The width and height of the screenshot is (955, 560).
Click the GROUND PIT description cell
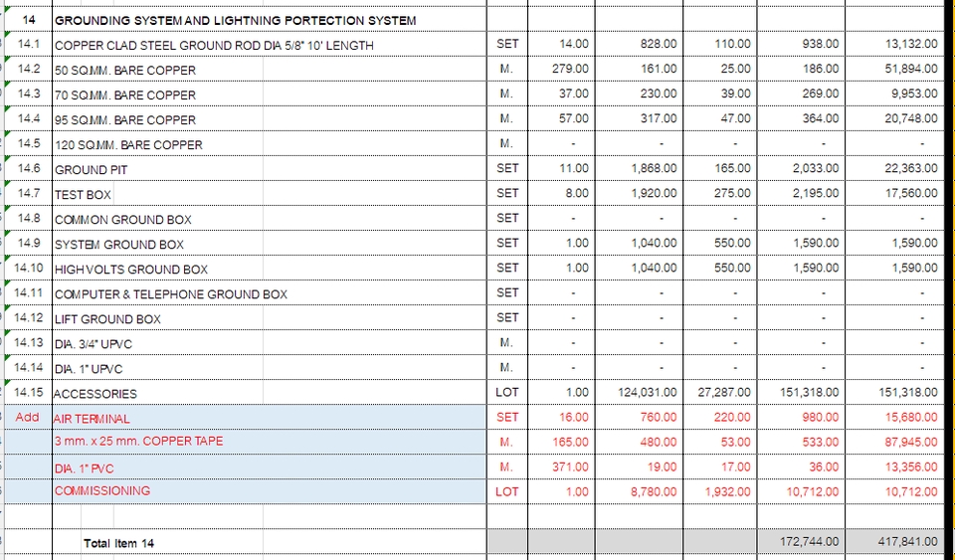(270, 169)
